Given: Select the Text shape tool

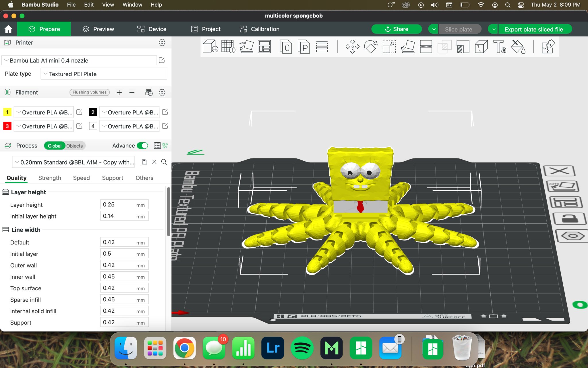Looking at the screenshot, I should (500, 47).
